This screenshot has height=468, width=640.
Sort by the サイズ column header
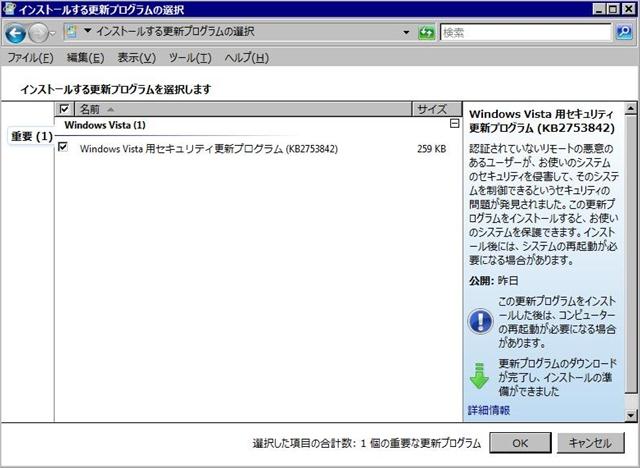click(x=437, y=109)
